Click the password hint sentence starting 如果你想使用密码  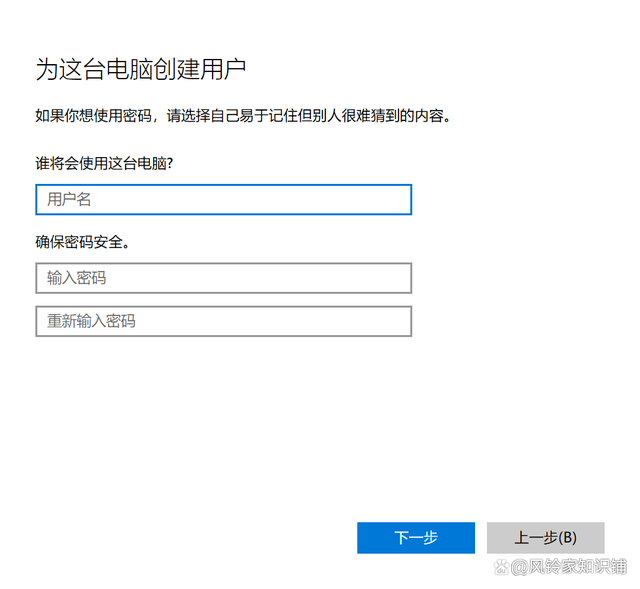point(243,116)
